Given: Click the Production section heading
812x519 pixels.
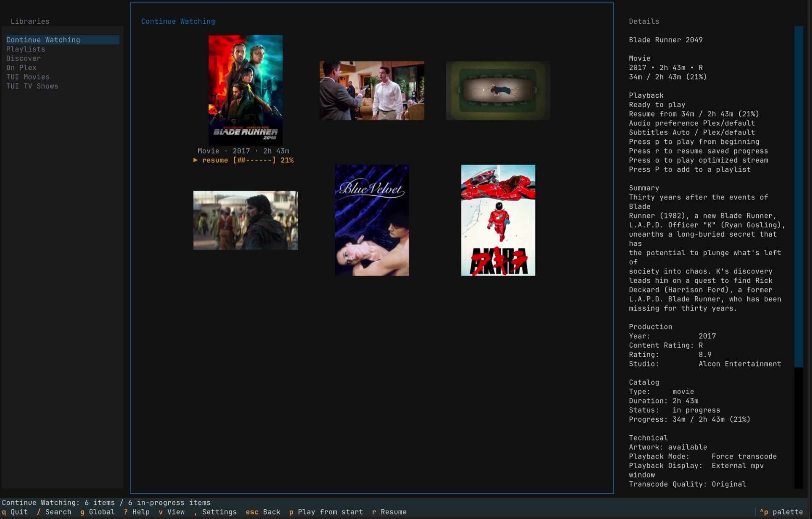Looking at the screenshot, I should 650,327.
